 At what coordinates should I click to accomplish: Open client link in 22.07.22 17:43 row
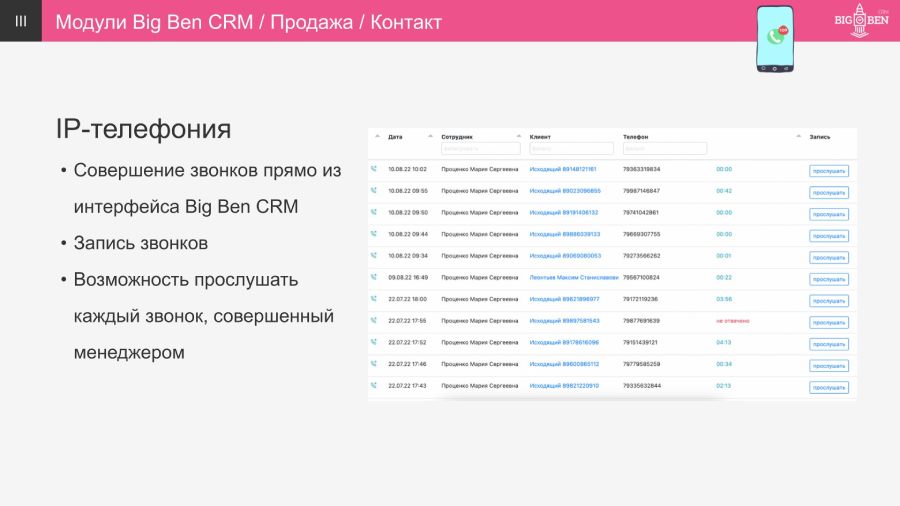pos(564,386)
